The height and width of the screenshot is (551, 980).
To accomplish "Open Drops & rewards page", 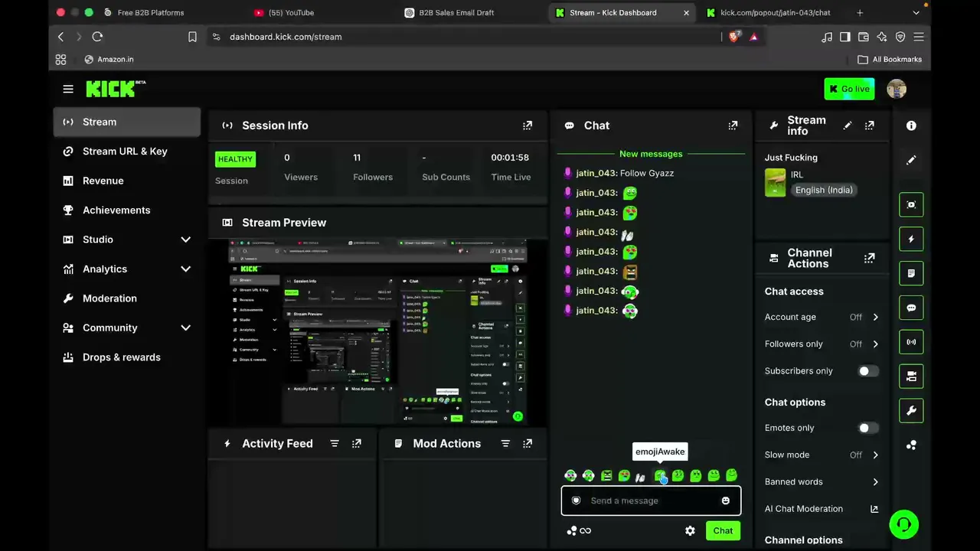I will pyautogui.click(x=127, y=357).
